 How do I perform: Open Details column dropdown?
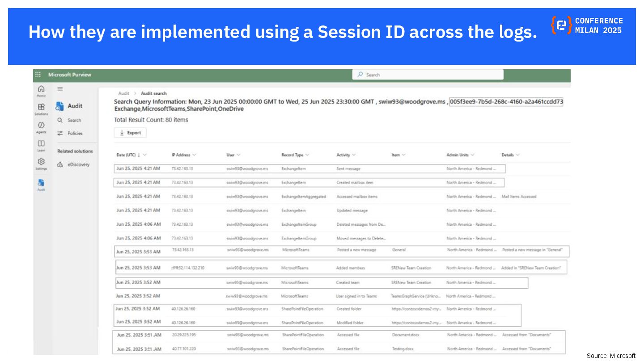click(x=511, y=155)
